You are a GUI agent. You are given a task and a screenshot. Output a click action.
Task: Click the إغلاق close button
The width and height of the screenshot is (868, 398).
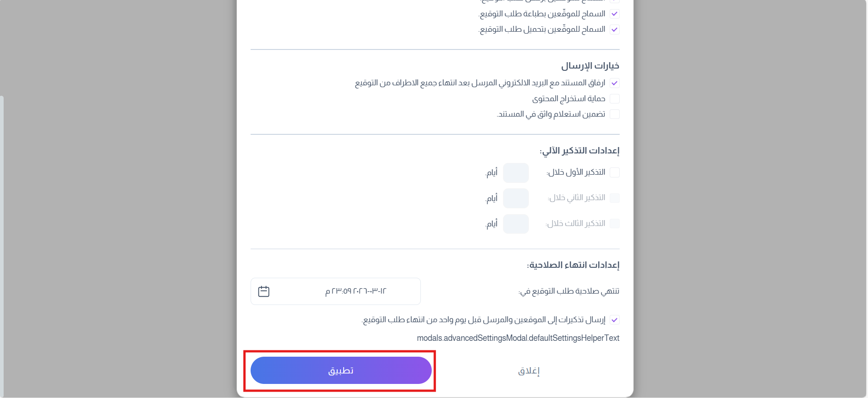(529, 371)
